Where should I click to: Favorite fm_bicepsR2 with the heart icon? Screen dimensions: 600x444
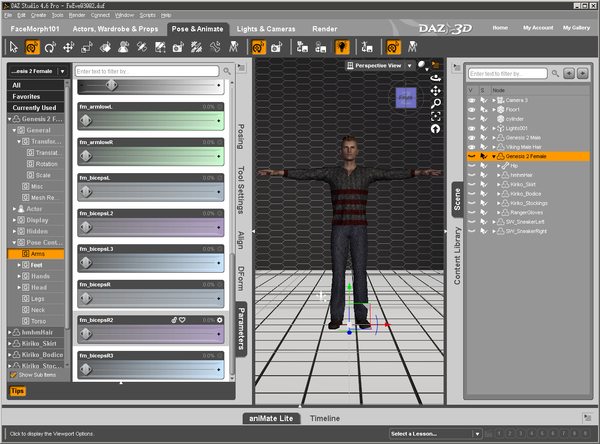point(183,320)
